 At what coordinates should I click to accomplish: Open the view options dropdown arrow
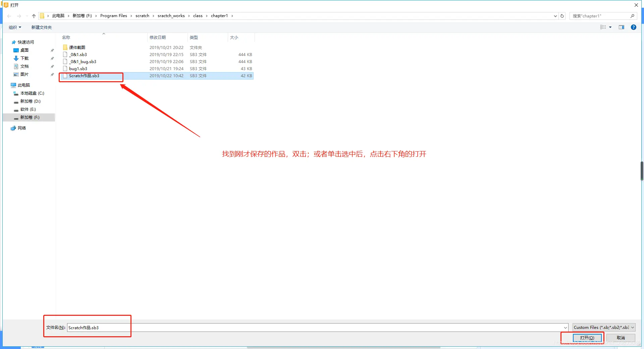pos(610,27)
